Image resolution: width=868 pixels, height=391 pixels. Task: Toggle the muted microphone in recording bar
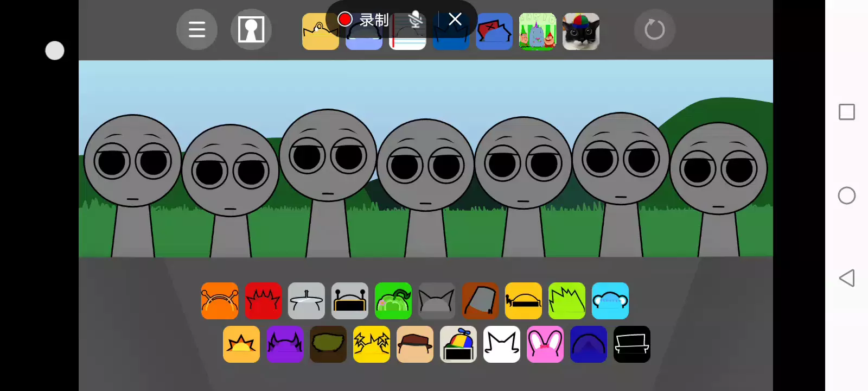[415, 20]
